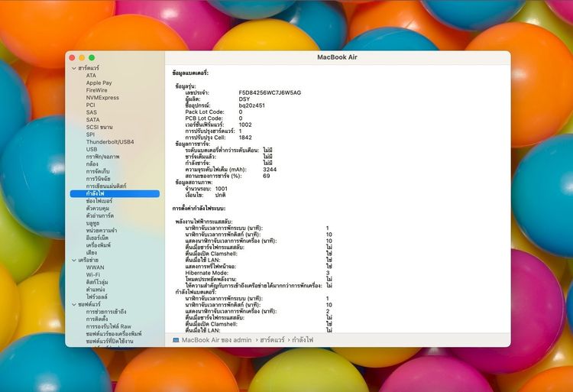Open the SATA hardware entry

click(92, 119)
